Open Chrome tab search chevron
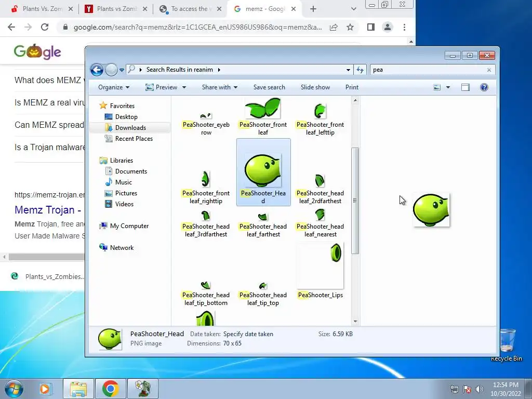Screen dimensions: 532x399 [x=353, y=9]
